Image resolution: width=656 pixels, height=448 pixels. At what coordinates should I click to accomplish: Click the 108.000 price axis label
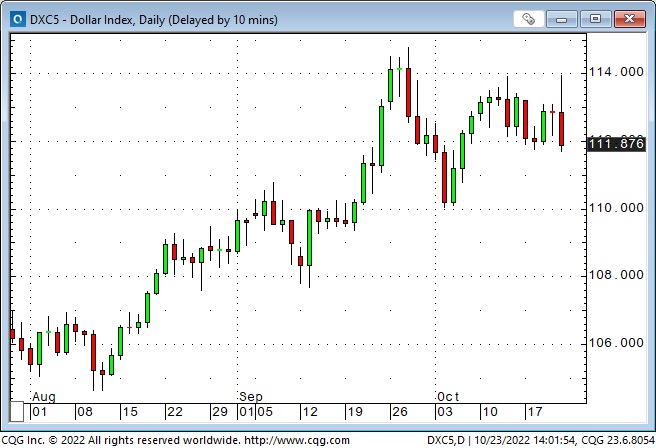point(616,275)
